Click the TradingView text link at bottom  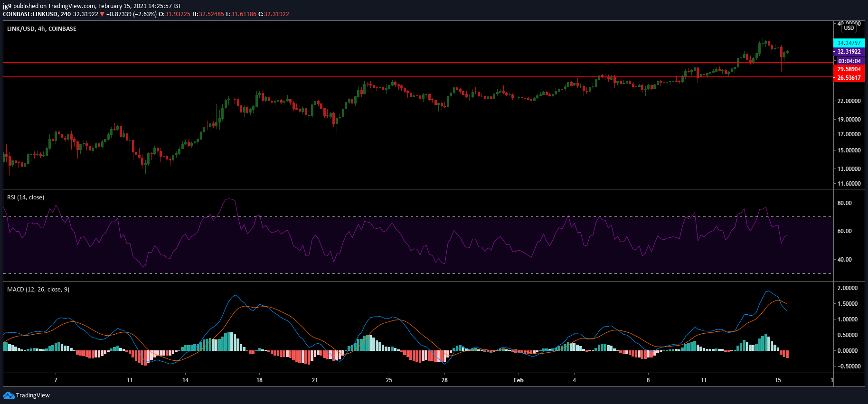tap(33, 395)
